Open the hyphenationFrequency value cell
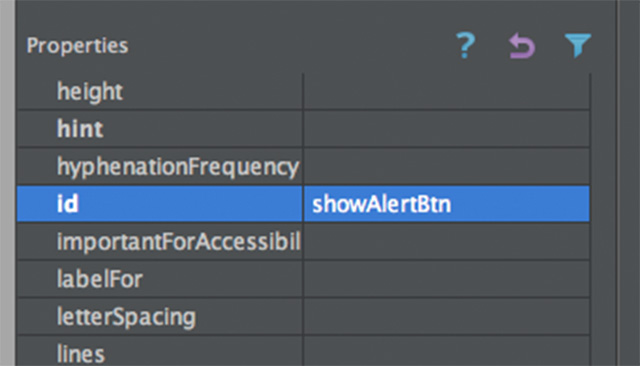Screen dimensions: 640x366 pyautogui.click(x=447, y=166)
